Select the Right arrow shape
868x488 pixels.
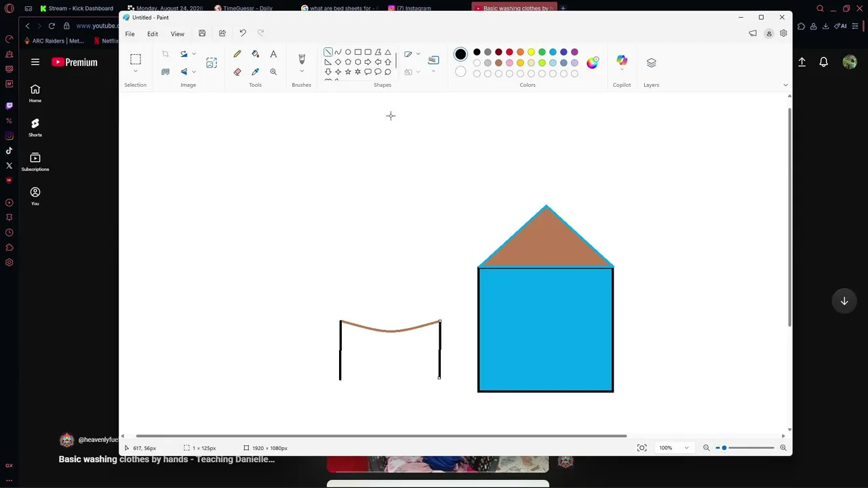click(368, 62)
